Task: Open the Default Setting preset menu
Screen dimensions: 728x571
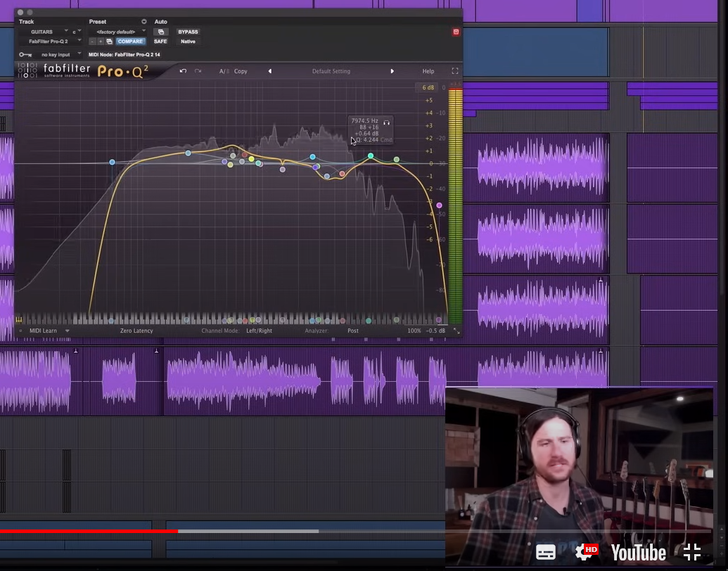Action: pos(331,71)
